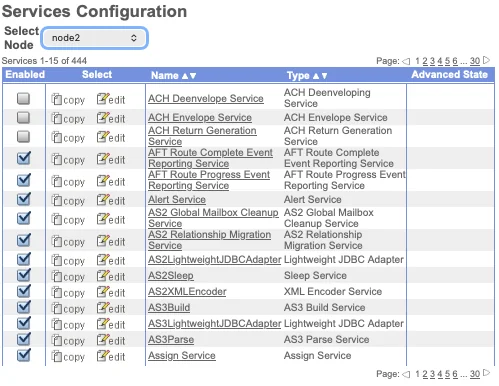499x386 pixels.
Task: Edit the AS3Build service
Action: [111, 308]
